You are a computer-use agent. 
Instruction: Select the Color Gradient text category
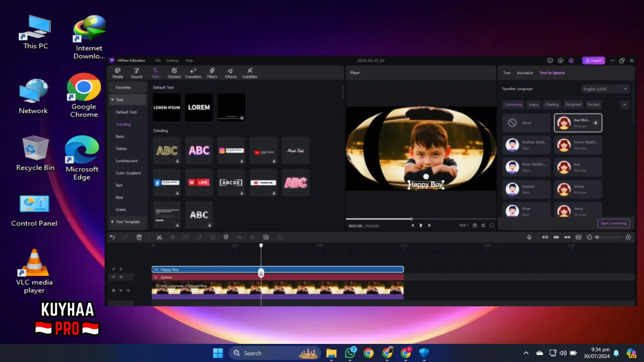(128, 173)
